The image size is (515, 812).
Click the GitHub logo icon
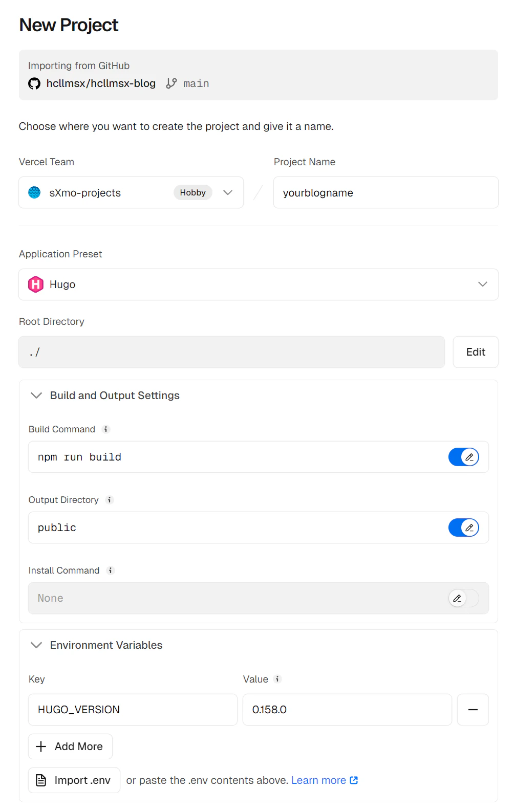click(34, 83)
